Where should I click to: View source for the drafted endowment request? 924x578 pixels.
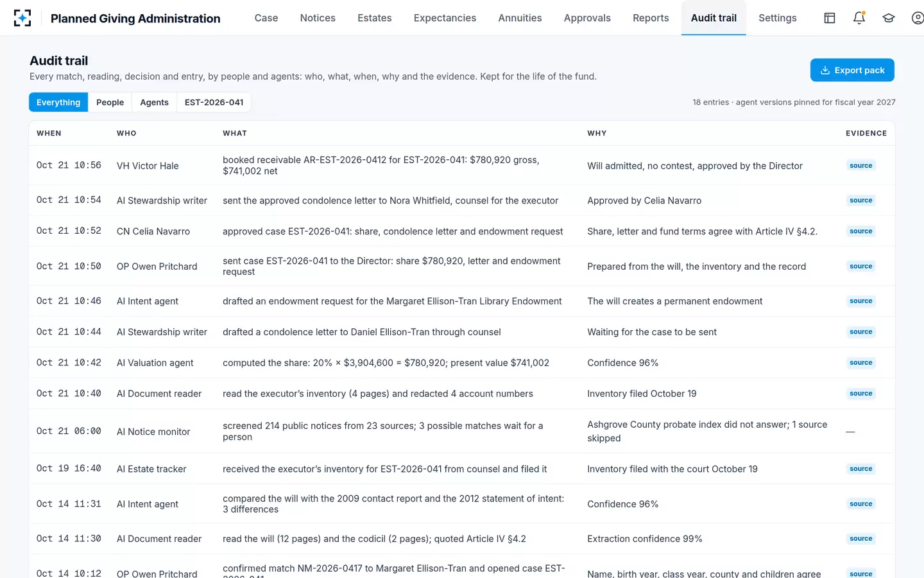[860, 301]
